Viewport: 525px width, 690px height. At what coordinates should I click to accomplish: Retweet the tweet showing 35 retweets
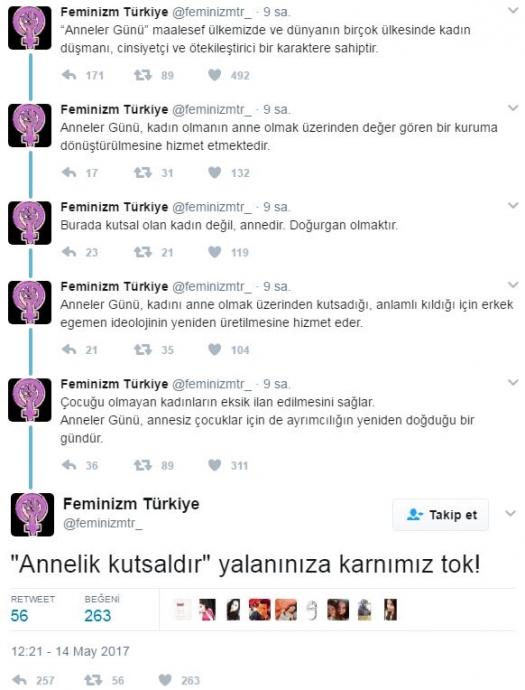tap(143, 350)
